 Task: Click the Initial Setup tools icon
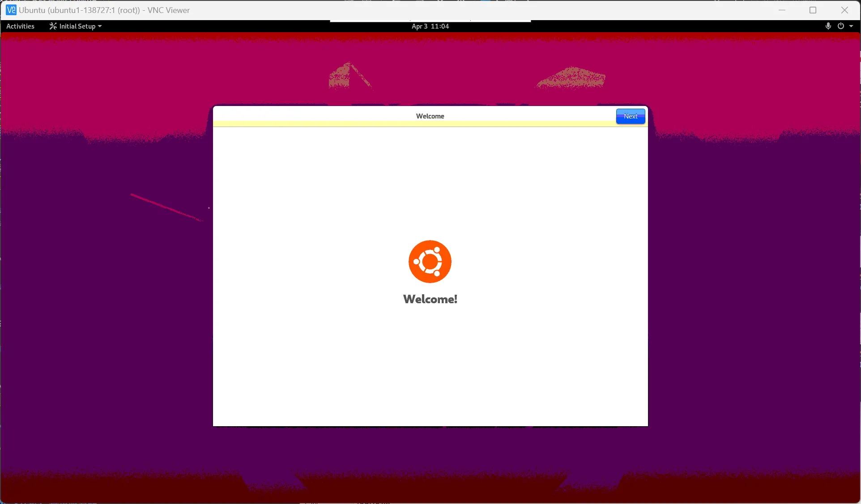(53, 26)
